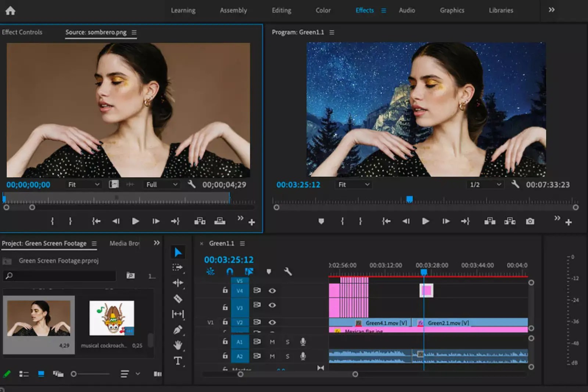Mute the A1 audio track
Screen dimensions: 588x392
[x=273, y=342]
